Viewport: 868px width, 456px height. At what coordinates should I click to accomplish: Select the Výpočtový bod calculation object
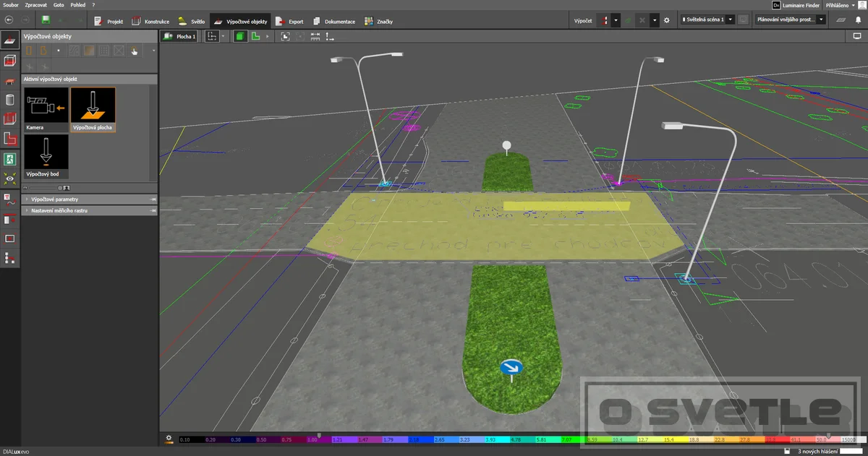(46, 156)
